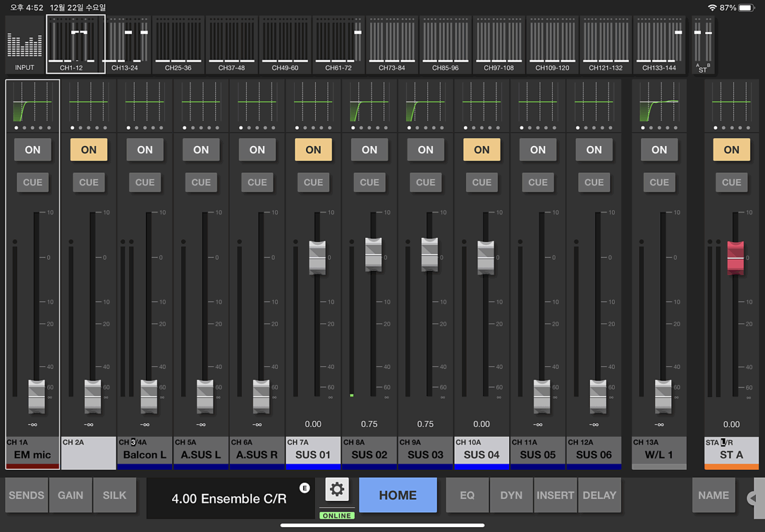The image size is (765, 532).
Task: Enable CUE on ST A master
Action: pyautogui.click(x=732, y=182)
